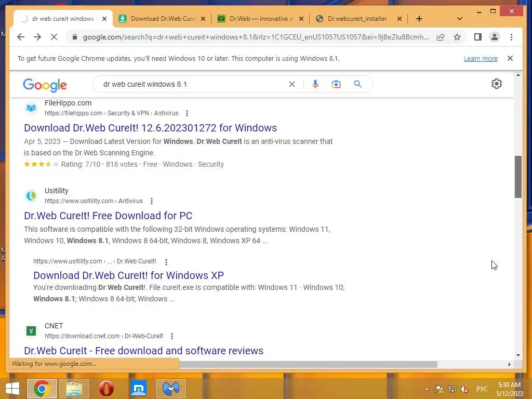This screenshot has width=532, height=399.
Task: Open the Chrome side panel
Action: 478,37
